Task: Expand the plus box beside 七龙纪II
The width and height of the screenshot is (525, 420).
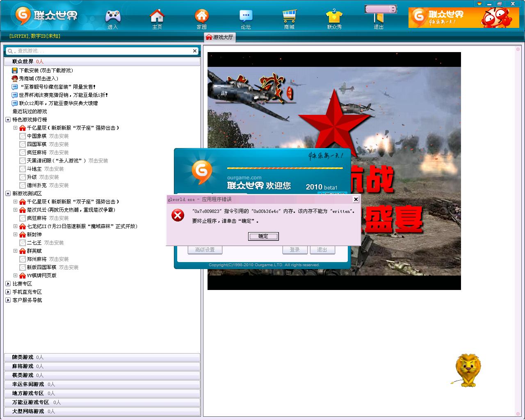Action: pos(16,226)
